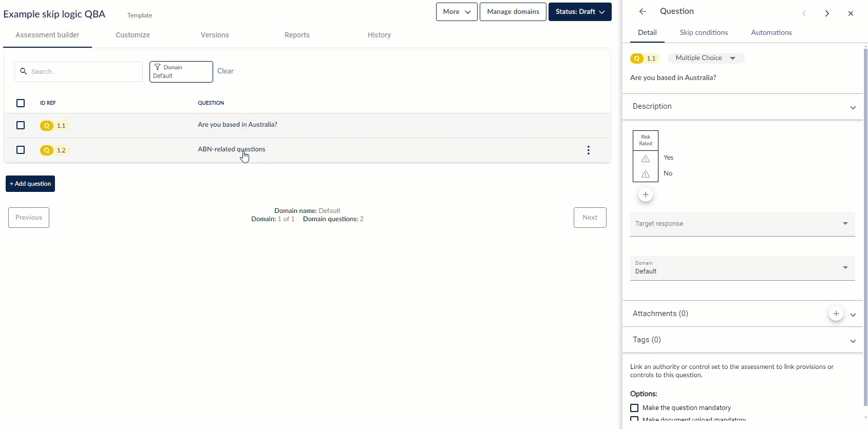Switch to the Skip conditions tab

coord(704,32)
